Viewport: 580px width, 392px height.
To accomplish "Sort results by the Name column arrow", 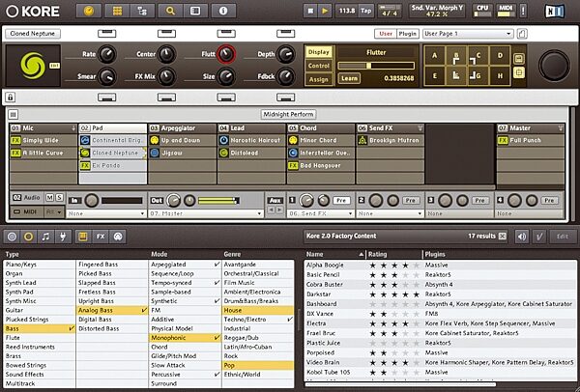I will pos(361,254).
